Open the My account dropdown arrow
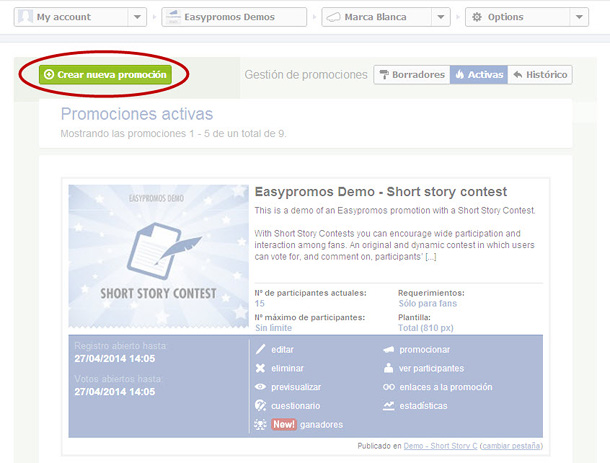Image resolution: width=610 pixels, height=463 pixels. coord(137,17)
